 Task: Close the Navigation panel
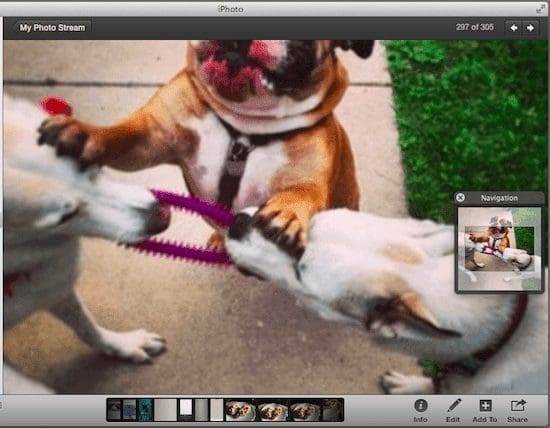pyautogui.click(x=460, y=198)
